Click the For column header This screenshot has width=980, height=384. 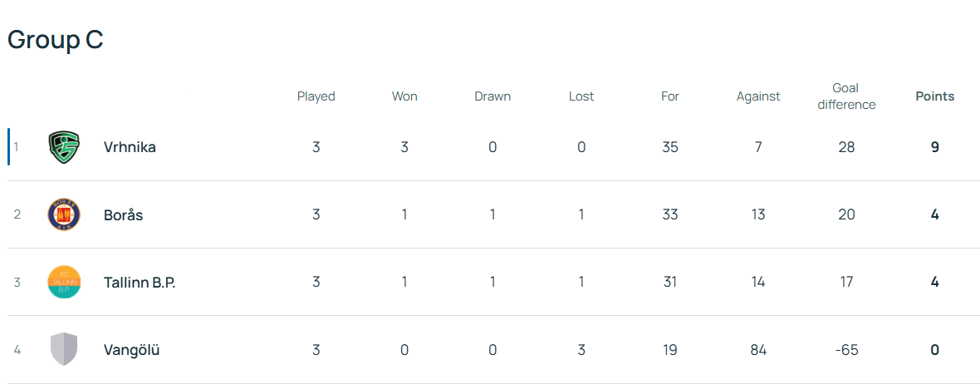670,96
